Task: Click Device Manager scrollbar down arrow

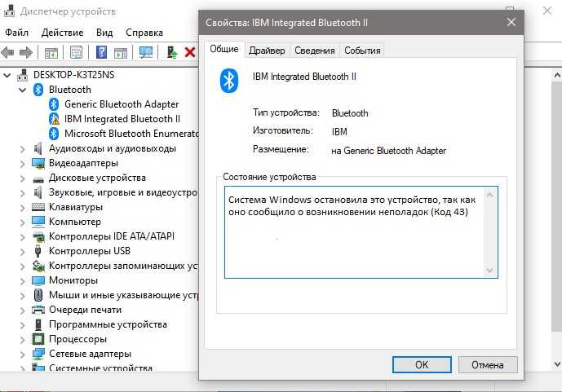Action: tap(557, 364)
